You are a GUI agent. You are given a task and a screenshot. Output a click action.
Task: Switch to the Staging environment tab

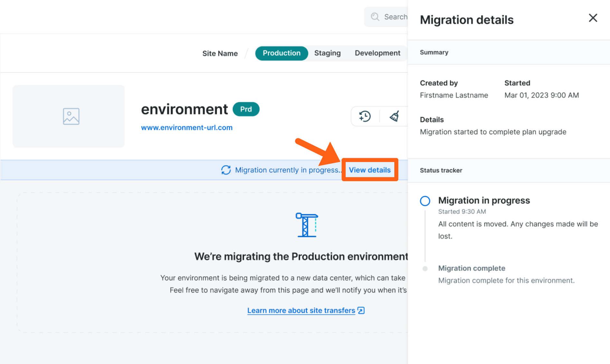point(327,53)
